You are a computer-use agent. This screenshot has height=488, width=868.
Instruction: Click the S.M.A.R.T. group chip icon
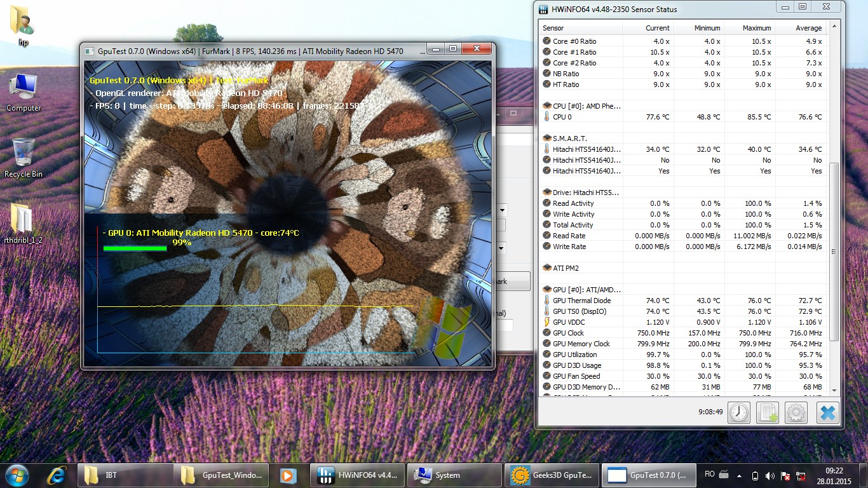pos(546,139)
